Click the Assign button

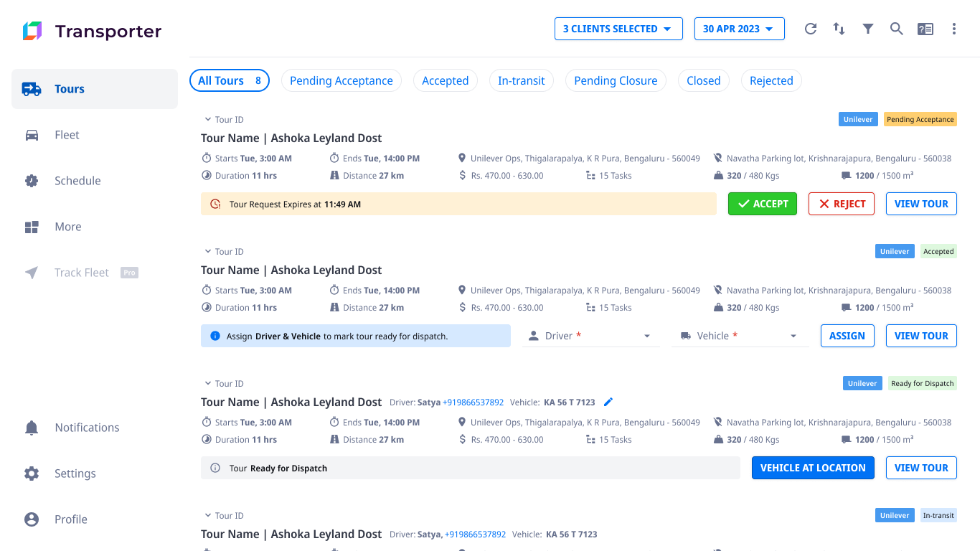point(847,336)
